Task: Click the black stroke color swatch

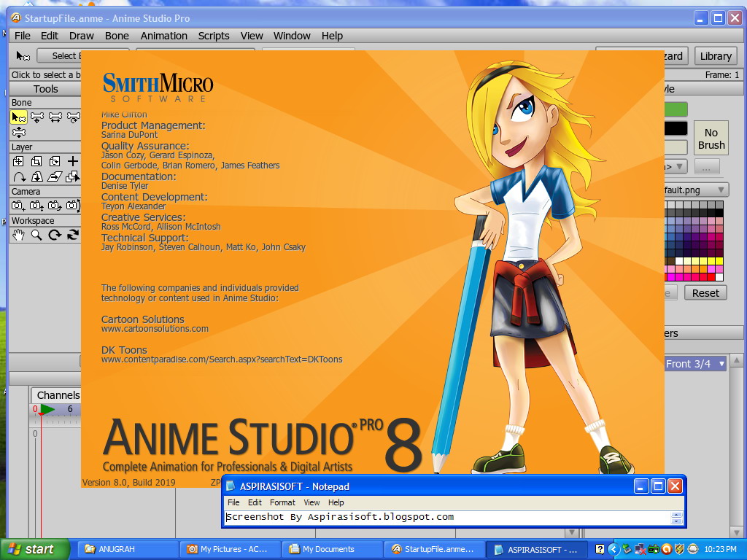Action: coord(676,128)
